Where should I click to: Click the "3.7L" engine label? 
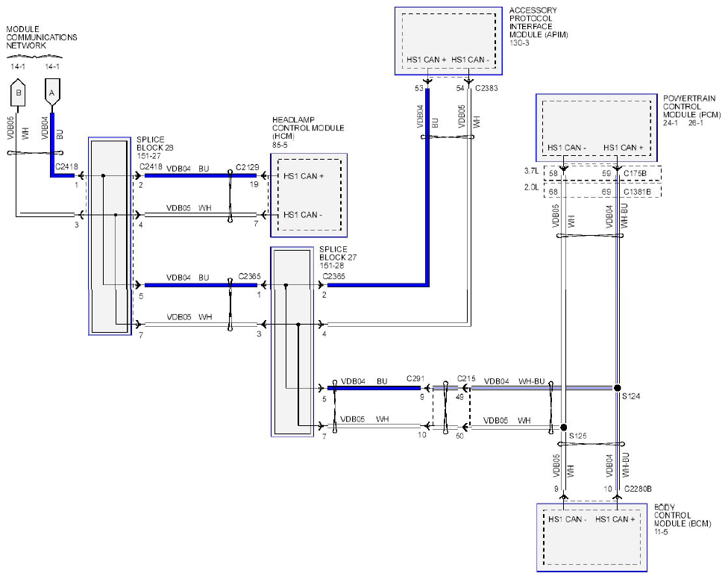pos(532,171)
